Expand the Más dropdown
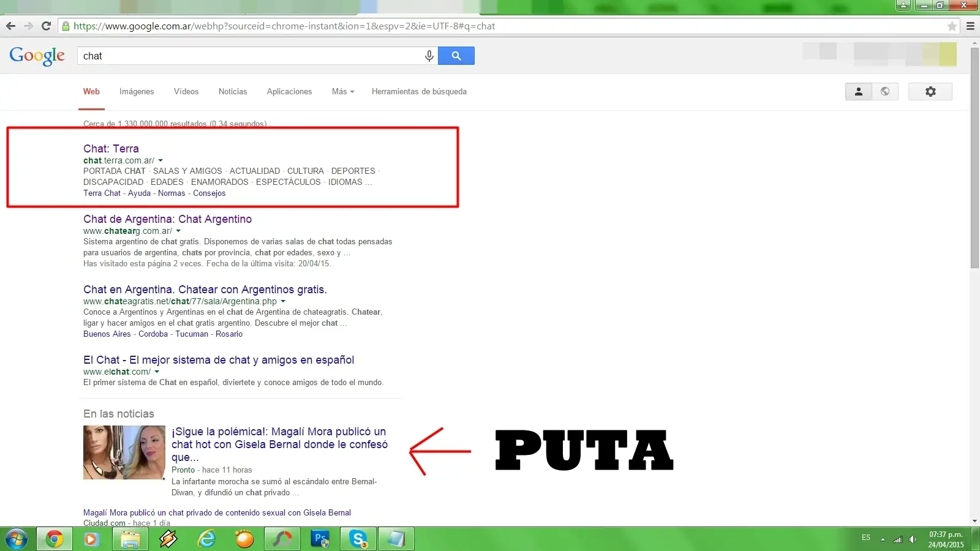Screen dimensions: 980x551 [x=343, y=91]
